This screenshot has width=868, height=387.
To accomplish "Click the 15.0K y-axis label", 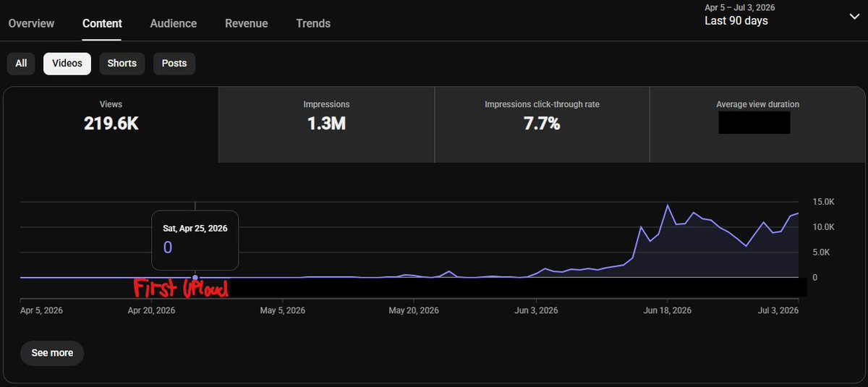I will (824, 202).
